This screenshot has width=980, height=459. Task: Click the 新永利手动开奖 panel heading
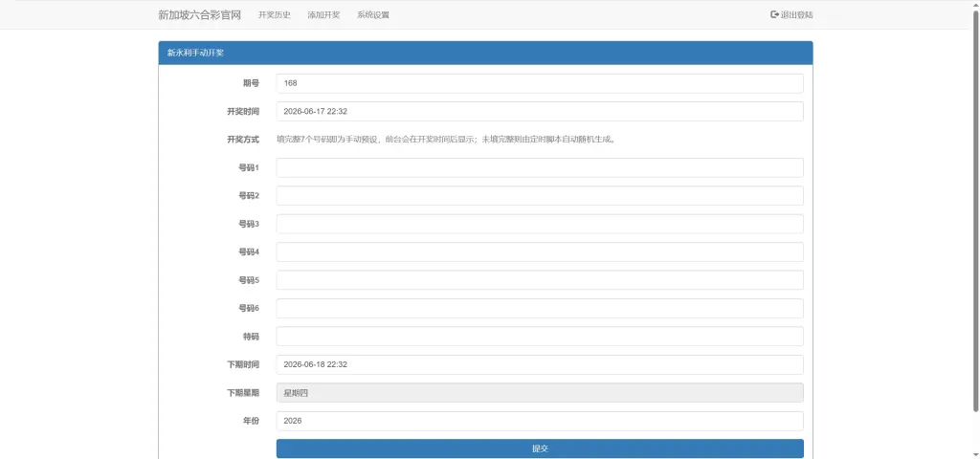pos(485,54)
